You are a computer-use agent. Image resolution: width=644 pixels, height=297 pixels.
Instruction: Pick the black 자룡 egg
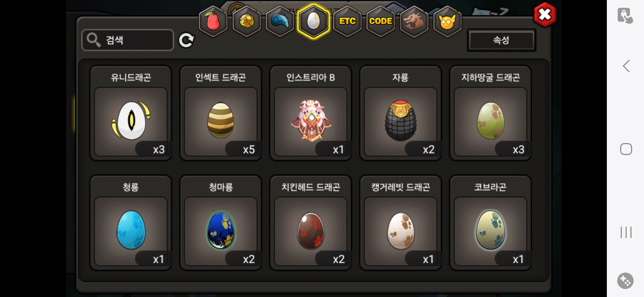click(x=401, y=113)
